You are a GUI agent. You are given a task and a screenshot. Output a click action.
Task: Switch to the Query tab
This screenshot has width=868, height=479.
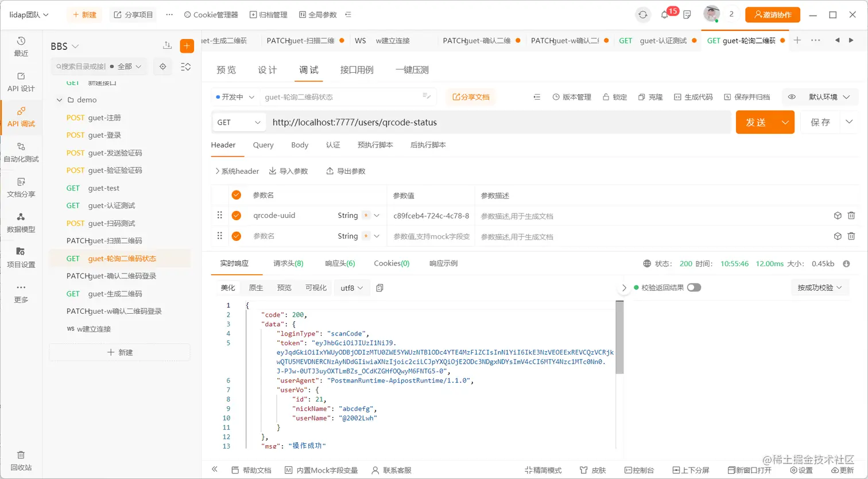[x=263, y=145]
